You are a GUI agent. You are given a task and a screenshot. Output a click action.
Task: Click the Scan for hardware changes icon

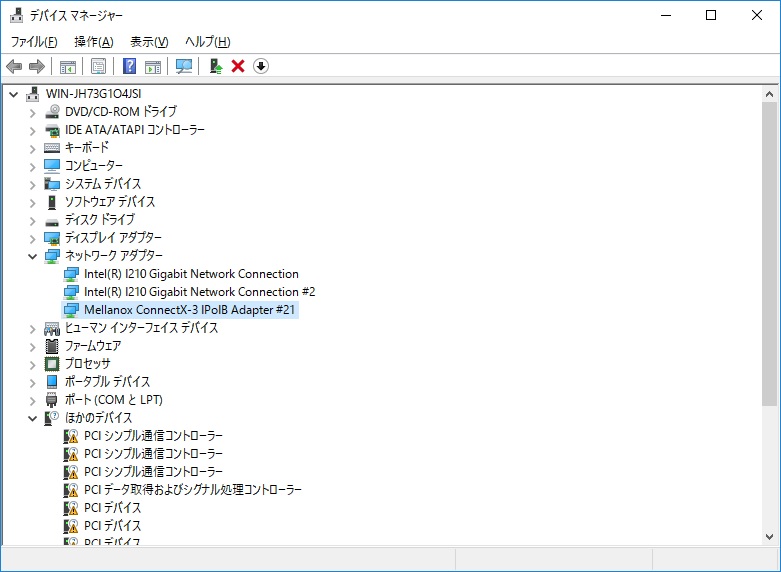[x=184, y=66]
